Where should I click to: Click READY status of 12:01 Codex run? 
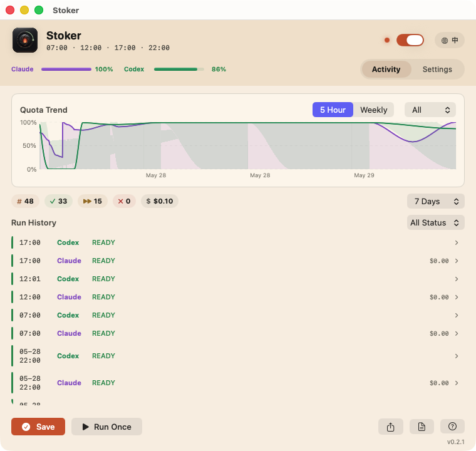tap(103, 279)
